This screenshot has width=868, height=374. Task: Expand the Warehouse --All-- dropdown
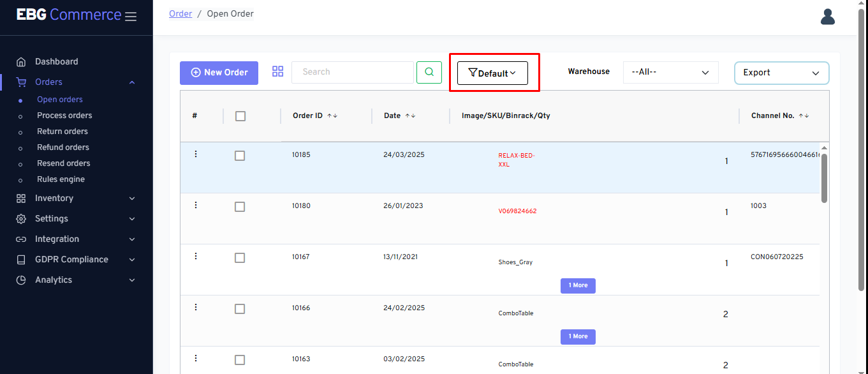670,72
